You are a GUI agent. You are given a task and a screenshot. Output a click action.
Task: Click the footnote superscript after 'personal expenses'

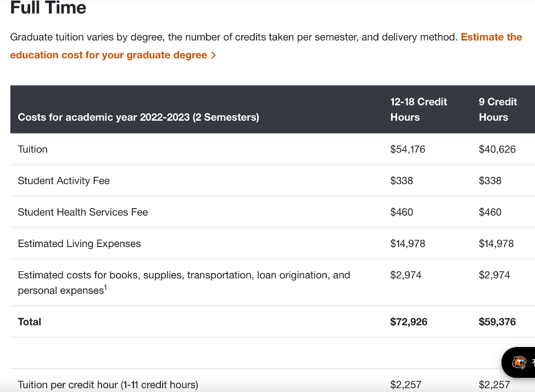pos(104,288)
